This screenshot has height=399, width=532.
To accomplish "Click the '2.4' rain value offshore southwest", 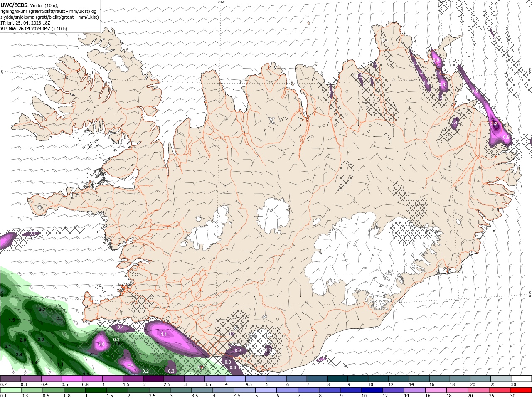I will coord(19,355).
